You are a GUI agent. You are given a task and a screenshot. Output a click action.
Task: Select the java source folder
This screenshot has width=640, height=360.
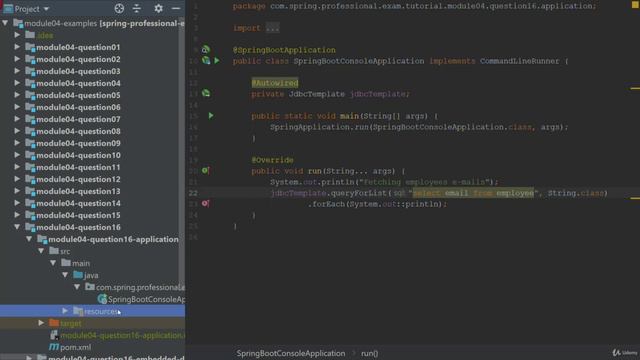pos(91,276)
